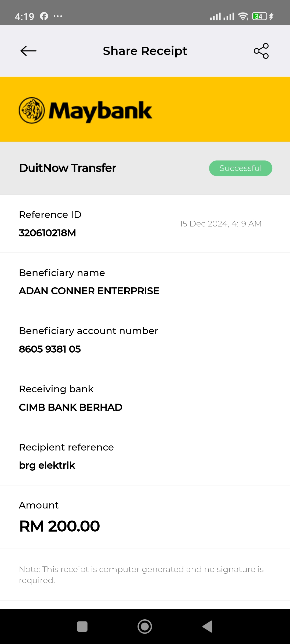Tap recipient reference brg elektrik
Viewport: 290px width, 644px height.
(x=47, y=465)
